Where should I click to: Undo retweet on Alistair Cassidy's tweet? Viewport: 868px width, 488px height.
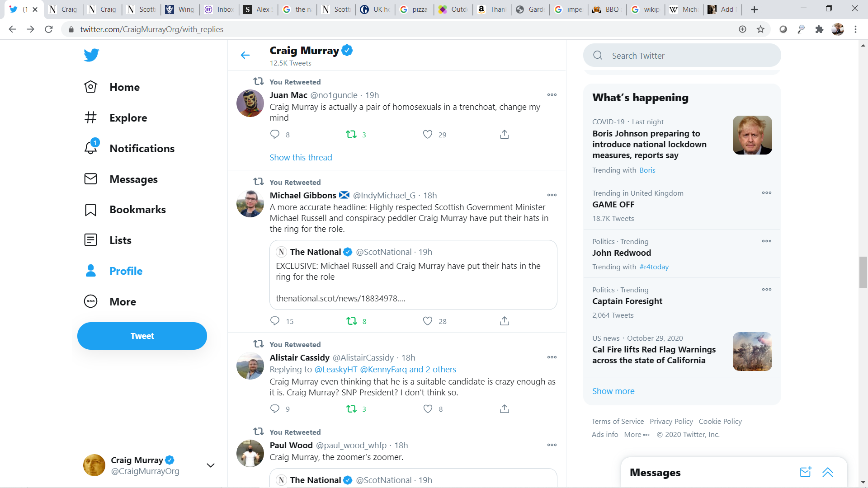[x=351, y=408]
